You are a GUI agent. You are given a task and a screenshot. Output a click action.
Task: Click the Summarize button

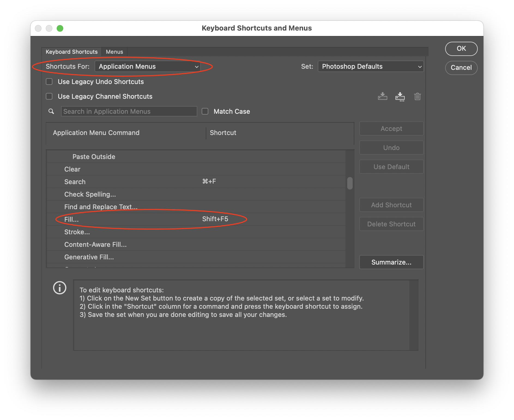pos(391,262)
